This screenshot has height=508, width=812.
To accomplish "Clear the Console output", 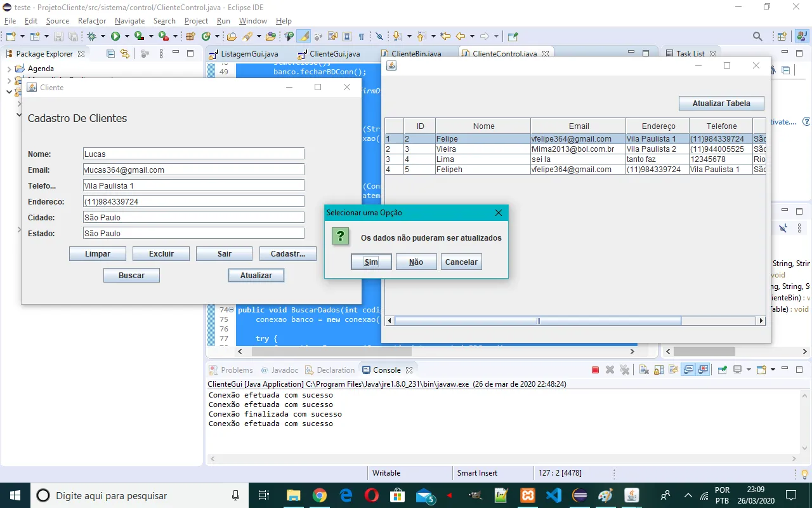I will click(x=644, y=370).
